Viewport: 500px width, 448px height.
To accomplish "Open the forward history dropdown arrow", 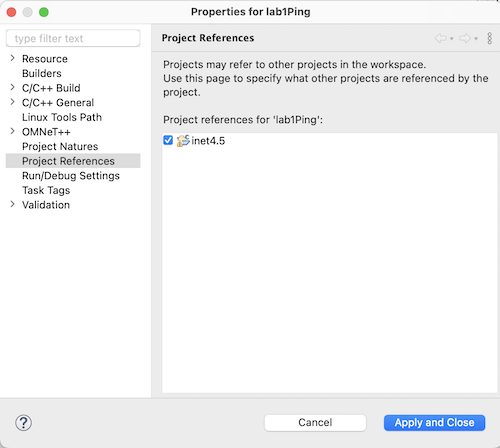I will pos(476,39).
